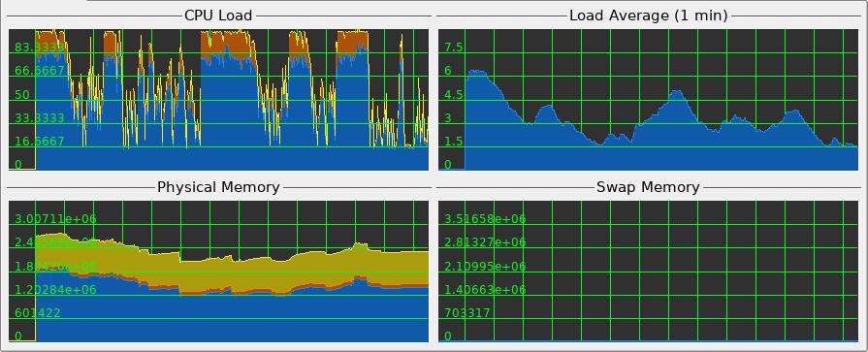Screen dimensions: 868x352
Task: Click the yellow cached band in Physical Memory
Action: click(233, 272)
